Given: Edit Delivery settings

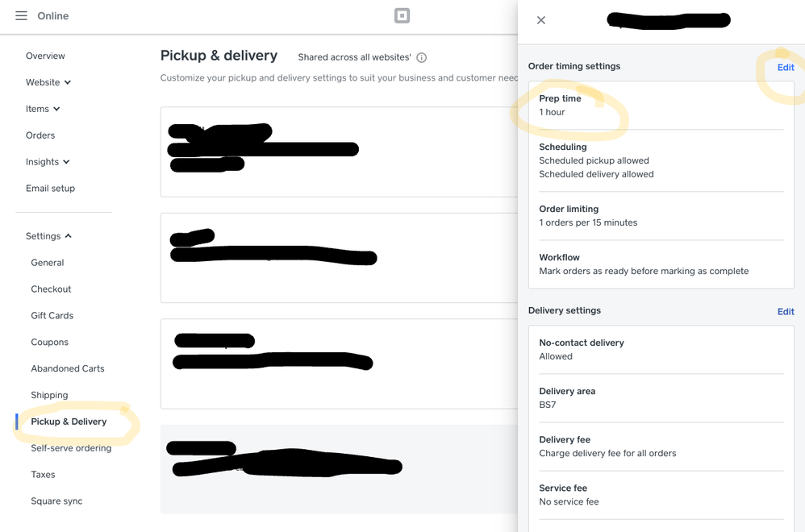Looking at the screenshot, I should click(x=786, y=312).
